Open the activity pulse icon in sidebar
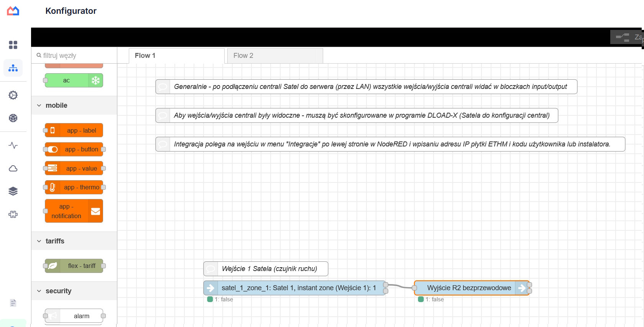Viewport: 644px width, 327px height. tap(13, 145)
